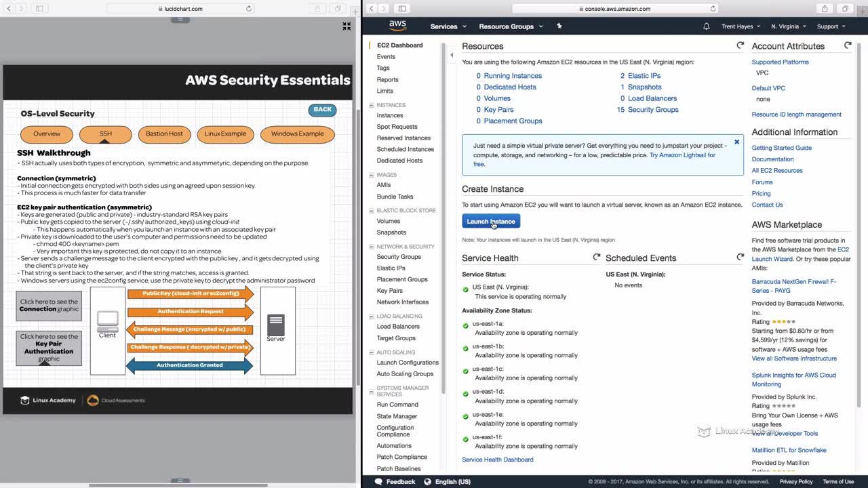This screenshot has height=488, width=868.
Task: Show the Key Pair Authentication graphic
Action: (x=49, y=348)
